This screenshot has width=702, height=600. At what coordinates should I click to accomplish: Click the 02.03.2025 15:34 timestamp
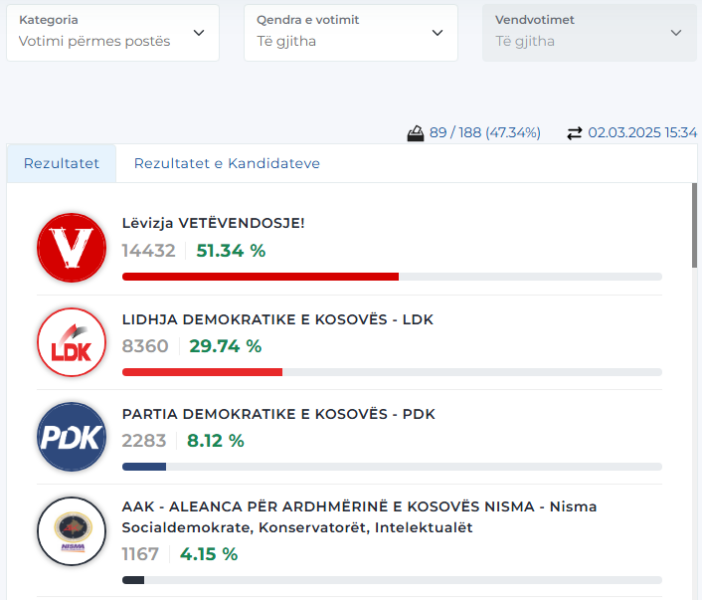pos(642,133)
